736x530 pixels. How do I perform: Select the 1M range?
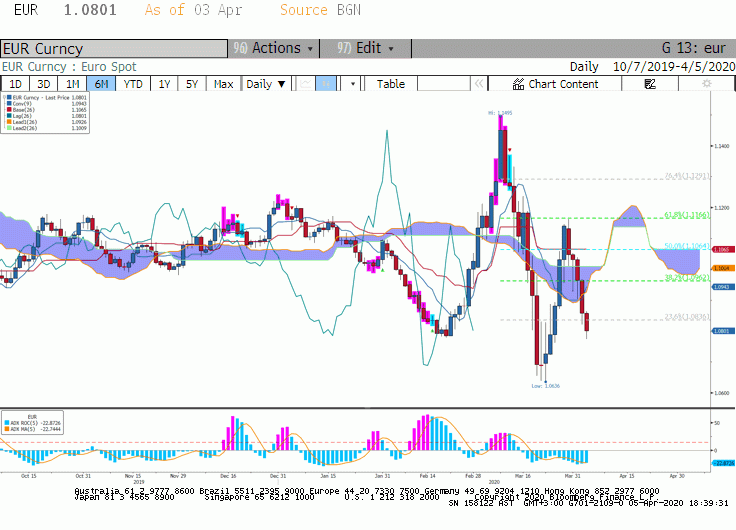click(x=72, y=84)
